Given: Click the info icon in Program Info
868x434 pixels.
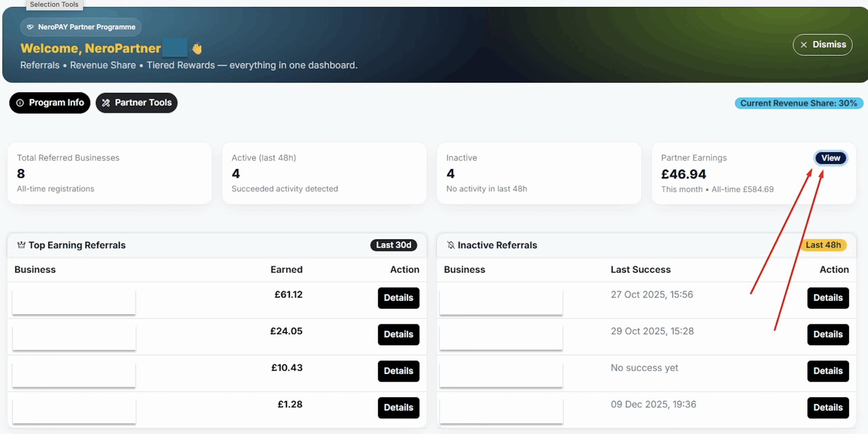Looking at the screenshot, I should (20, 103).
